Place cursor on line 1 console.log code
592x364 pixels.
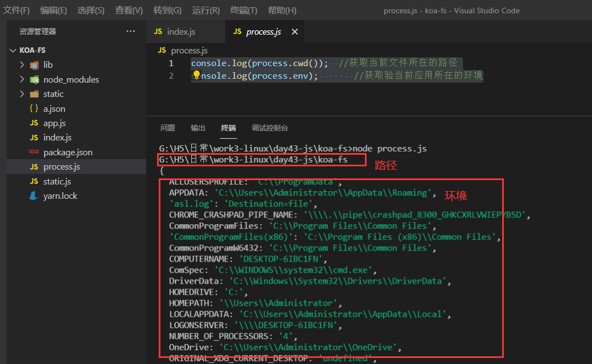(x=260, y=63)
